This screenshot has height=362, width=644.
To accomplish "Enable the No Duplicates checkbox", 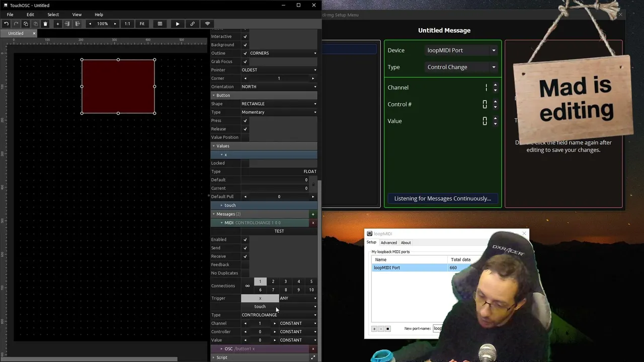I will [x=245, y=273].
